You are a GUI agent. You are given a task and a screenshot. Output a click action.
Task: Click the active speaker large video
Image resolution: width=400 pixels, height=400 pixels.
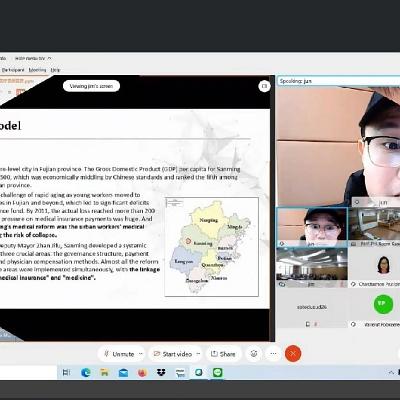point(338,147)
